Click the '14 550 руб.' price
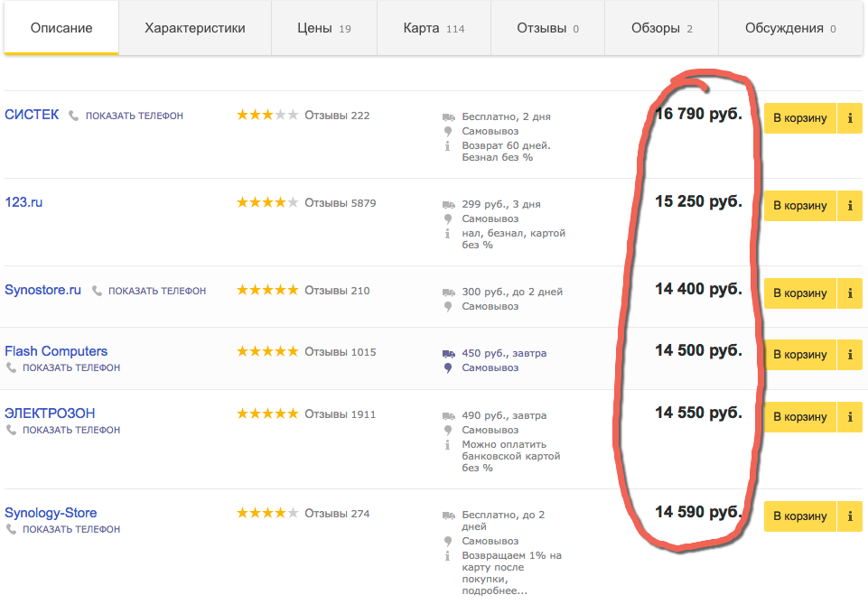The image size is (868, 604). pyautogui.click(x=698, y=413)
